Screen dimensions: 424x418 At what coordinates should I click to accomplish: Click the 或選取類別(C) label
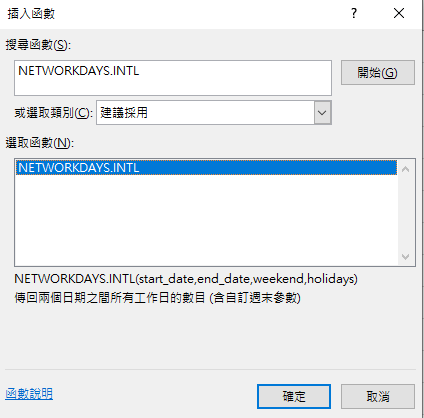click(53, 113)
